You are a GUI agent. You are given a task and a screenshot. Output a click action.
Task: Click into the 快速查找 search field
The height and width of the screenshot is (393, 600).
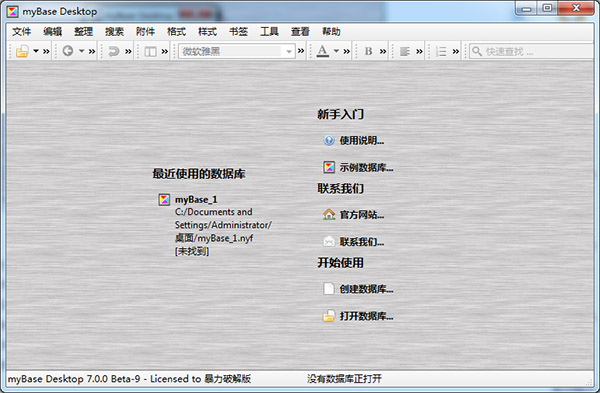(x=532, y=51)
